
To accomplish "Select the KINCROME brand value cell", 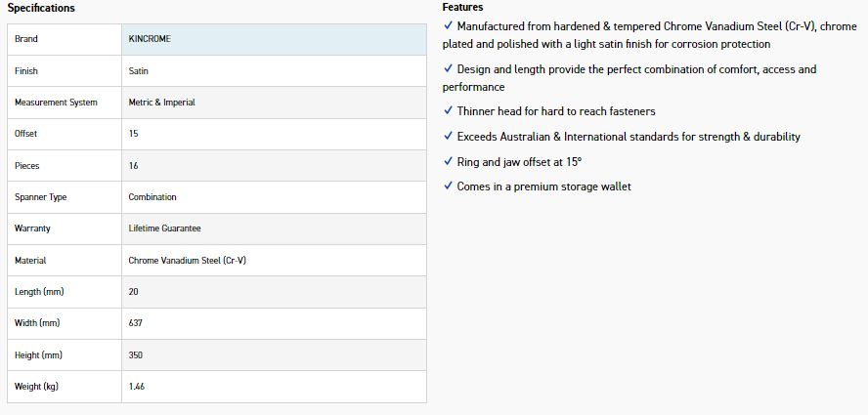I will (150, 39).
